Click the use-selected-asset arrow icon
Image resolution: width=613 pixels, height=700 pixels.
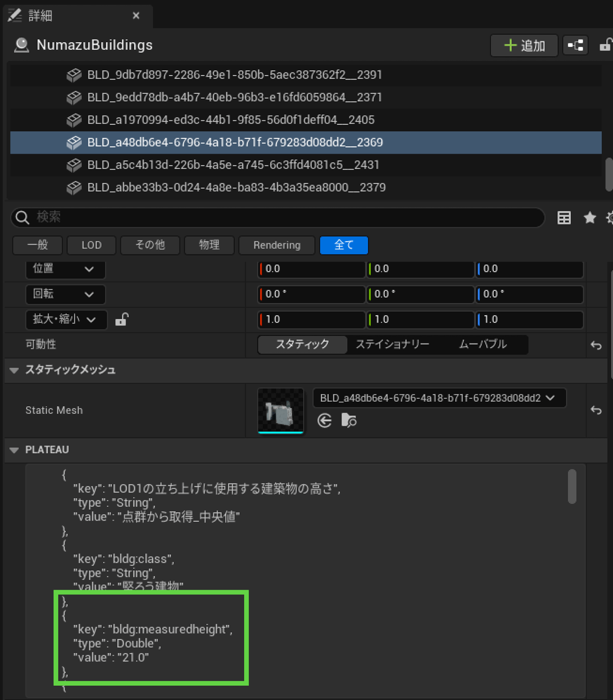[325, 420]
